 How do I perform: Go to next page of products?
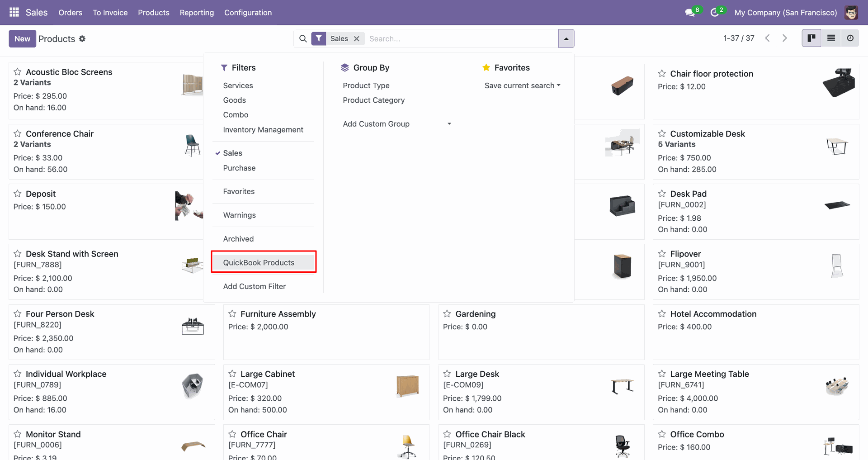(785, 38)
